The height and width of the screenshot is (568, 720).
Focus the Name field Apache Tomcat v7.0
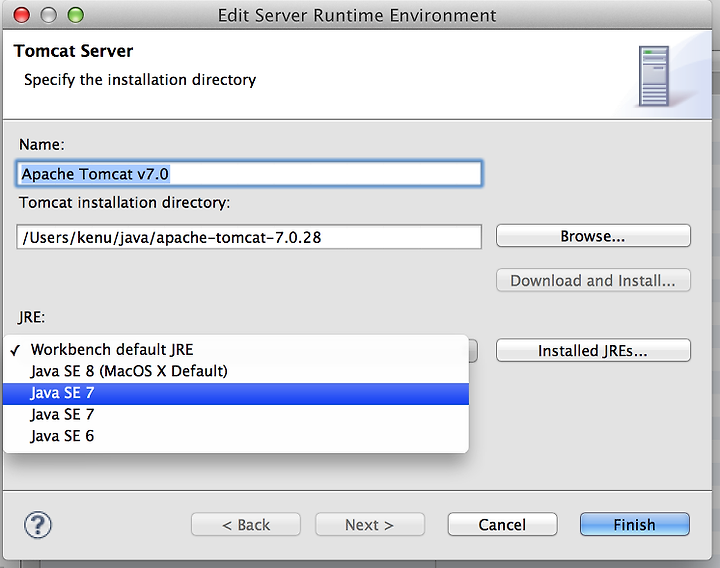[x=249, y=174]
